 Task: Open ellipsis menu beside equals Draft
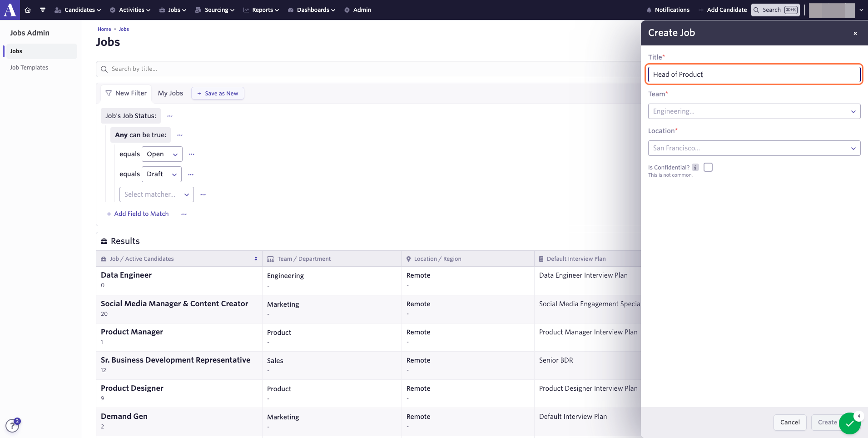tap(191, 174)
